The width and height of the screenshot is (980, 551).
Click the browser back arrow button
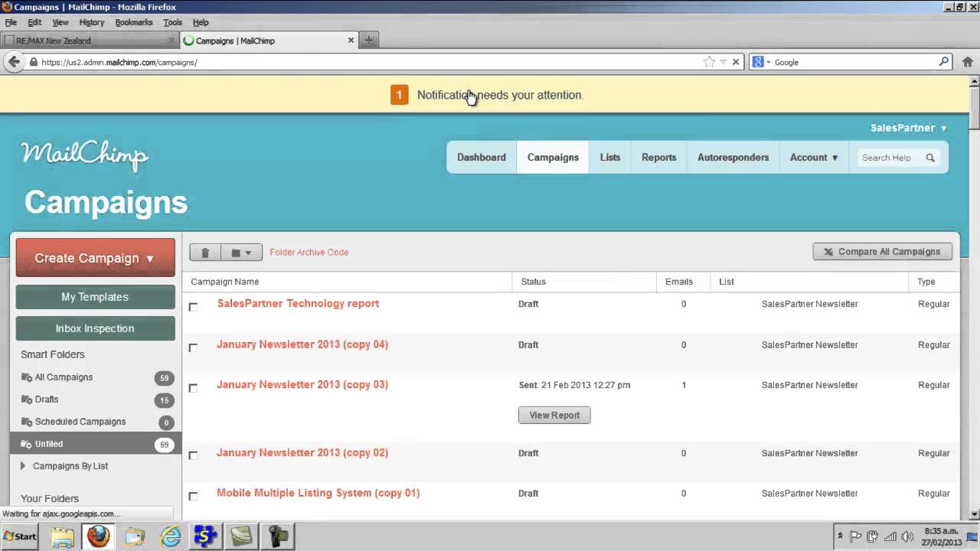[x=13, y=62]
